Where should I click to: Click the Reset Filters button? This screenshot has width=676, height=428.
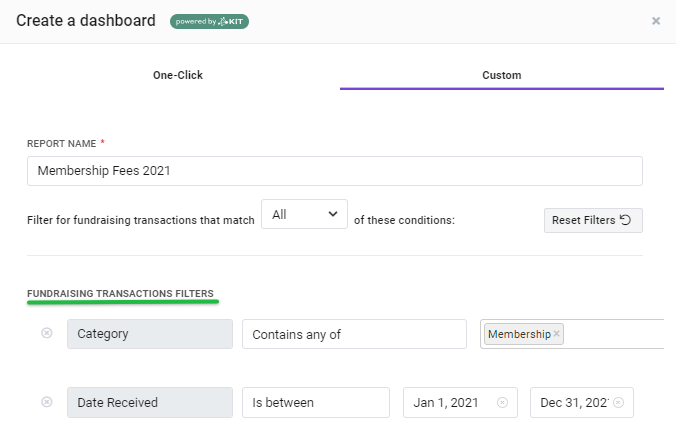[593, 220]
